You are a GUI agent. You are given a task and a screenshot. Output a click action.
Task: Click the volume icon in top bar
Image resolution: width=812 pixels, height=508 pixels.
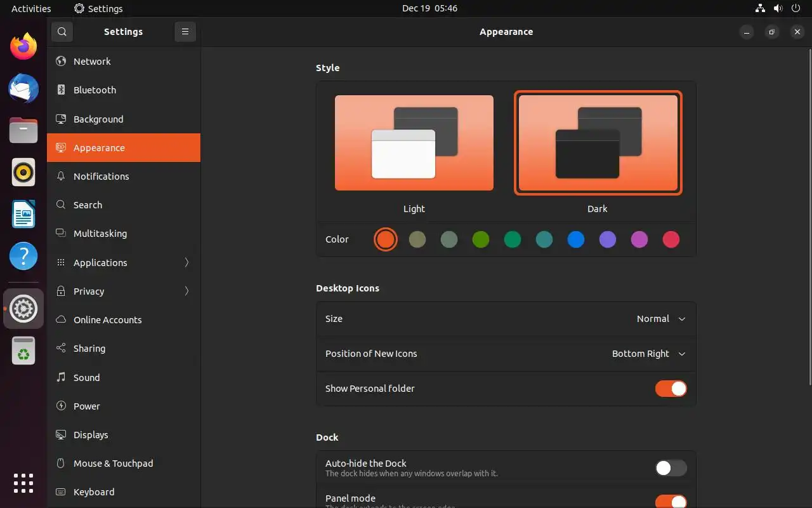click(778, 8)
